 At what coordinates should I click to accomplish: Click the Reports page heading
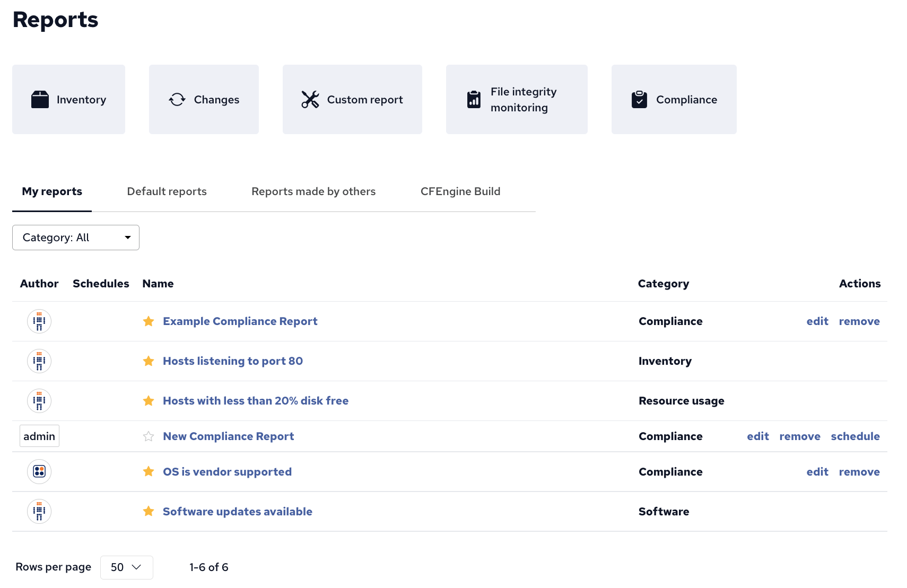point(55,20)
